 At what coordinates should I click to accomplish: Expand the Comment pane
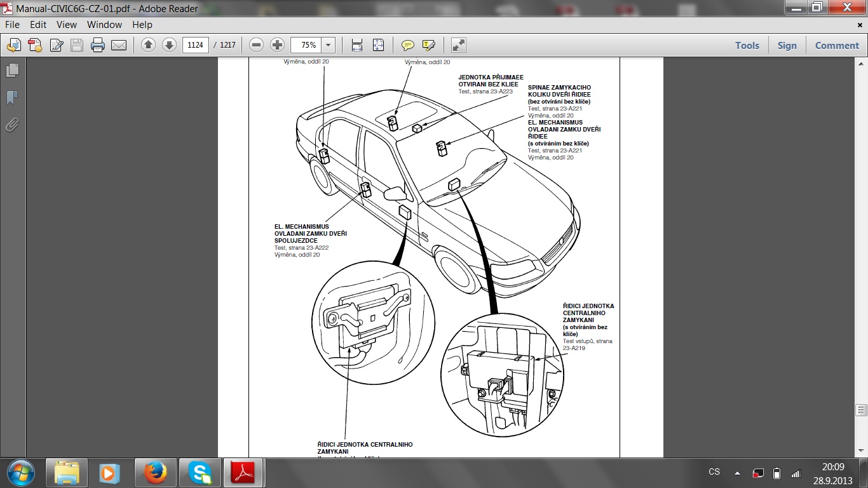(836, 45)
